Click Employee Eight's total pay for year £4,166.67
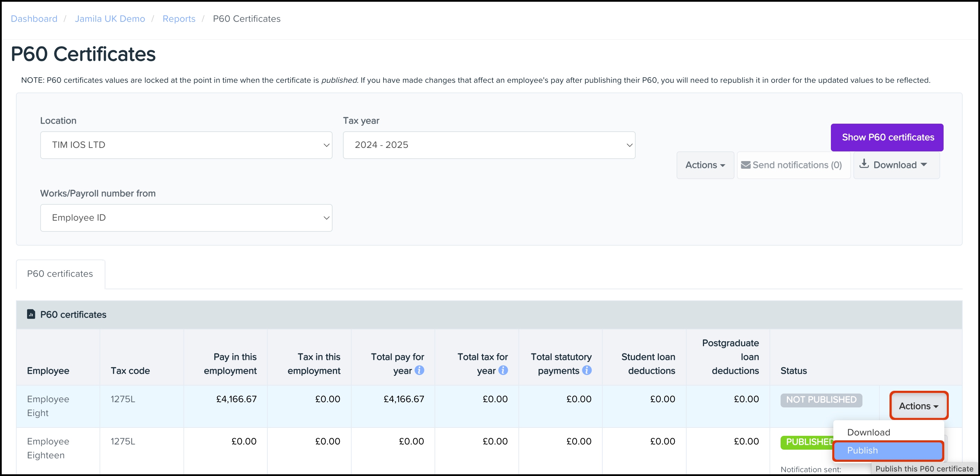The image size is (980, 476). (x=404, y=399)
